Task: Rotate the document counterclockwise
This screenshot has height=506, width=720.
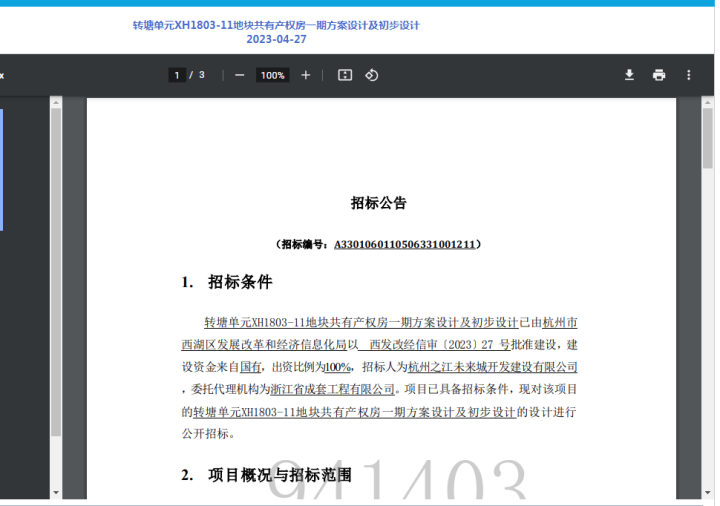Action: coord(371,75)
